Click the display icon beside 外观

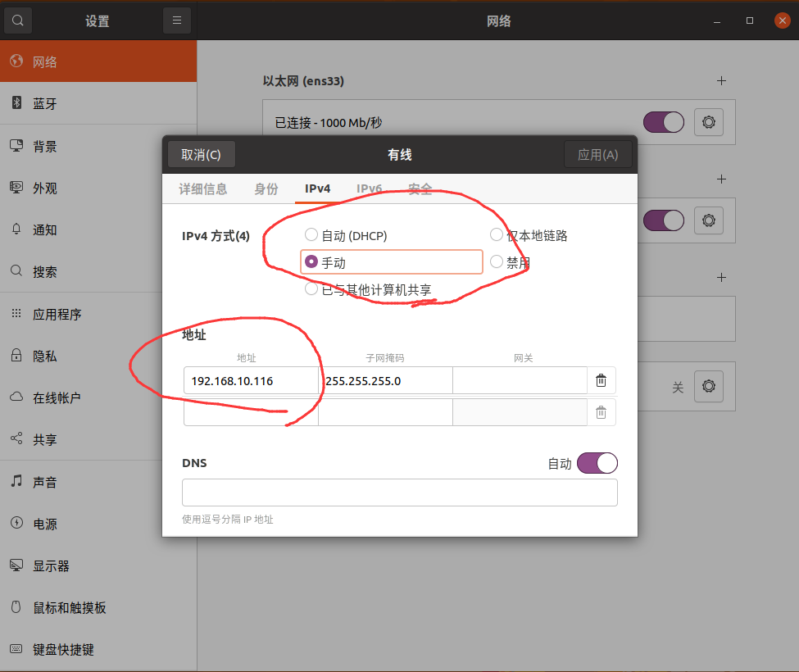tap(16, 187)
